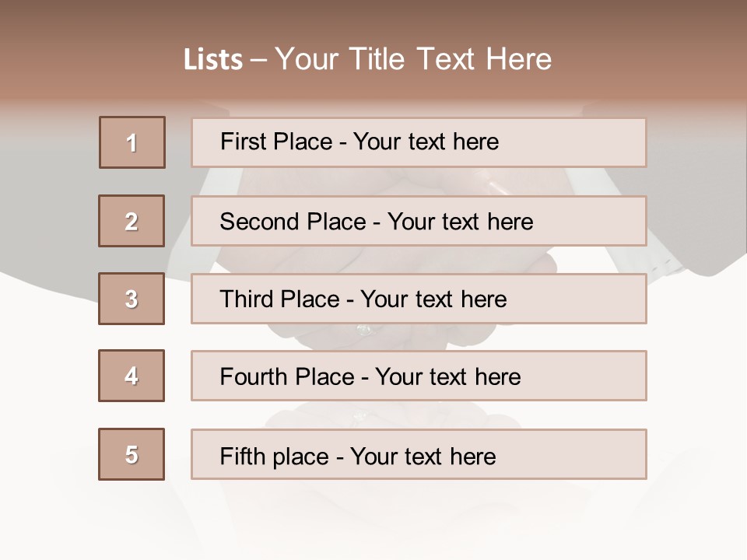Screen dimensions: 747x560
Task: Click the bold word "Lists" in the title
Action: pos(212,60)
